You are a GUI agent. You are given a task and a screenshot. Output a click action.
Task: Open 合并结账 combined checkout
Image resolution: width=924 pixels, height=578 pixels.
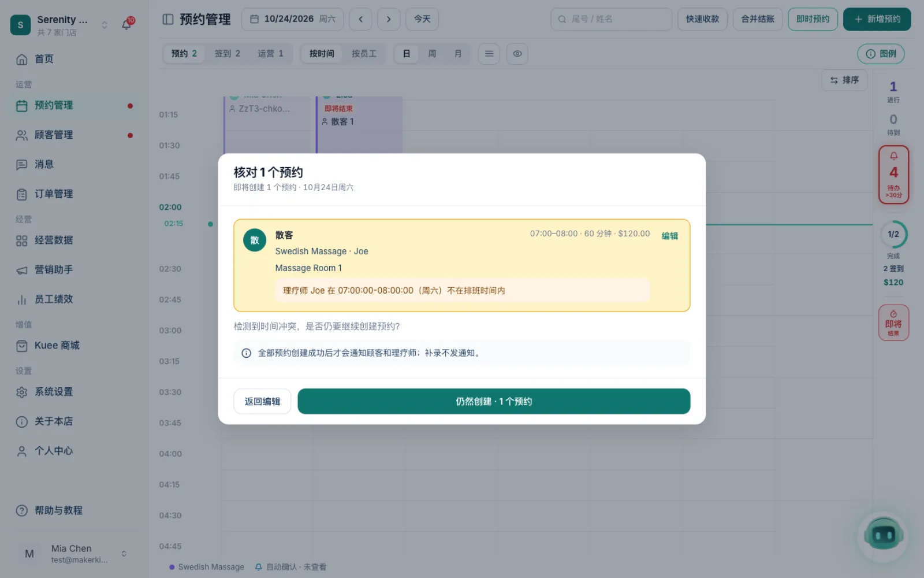[x=758, y=19]
